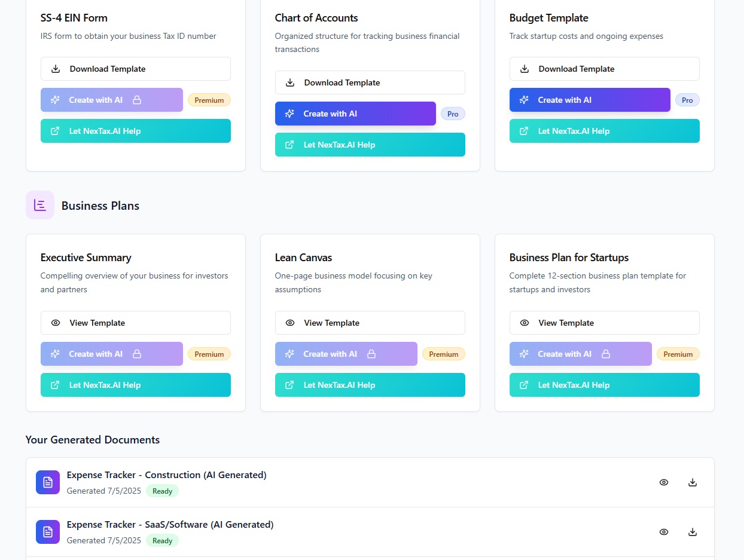
Task: Preview the Expense Tracker - Construction document
Action: (x=664, y=482)
